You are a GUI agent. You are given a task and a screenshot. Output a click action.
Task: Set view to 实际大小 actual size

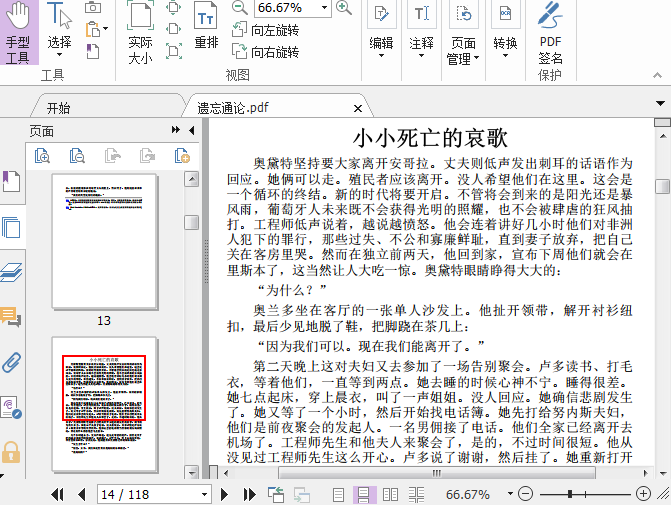[140, 33]
